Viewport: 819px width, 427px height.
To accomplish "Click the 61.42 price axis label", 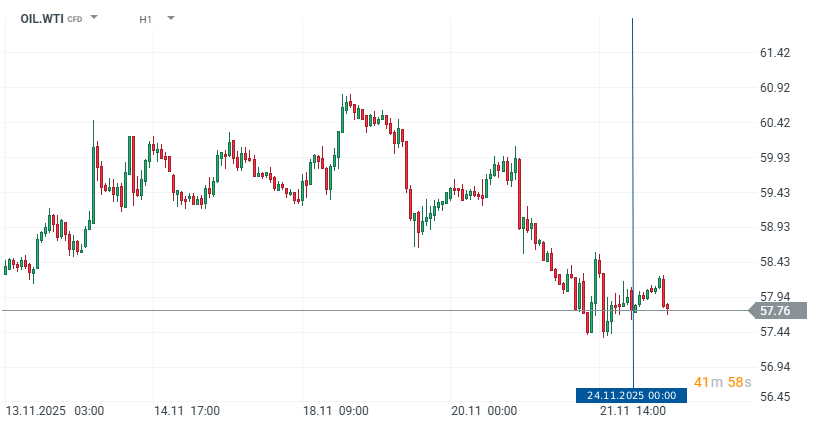I will [x=776, y=53].
